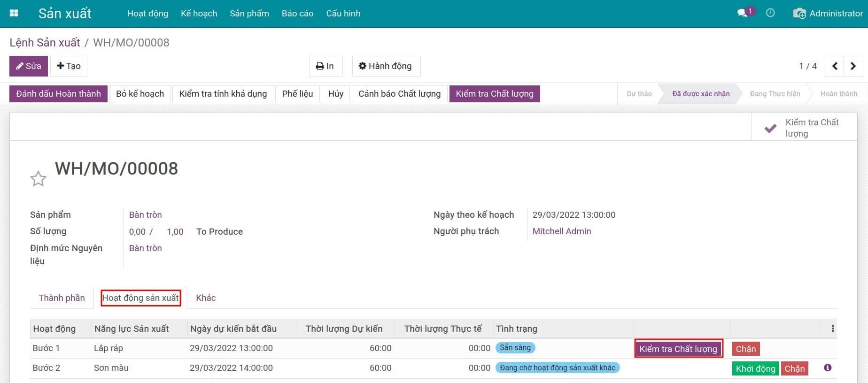Toggle the favorite star for WH/MO/00008

pyautogui.click(x=38, y=179)
